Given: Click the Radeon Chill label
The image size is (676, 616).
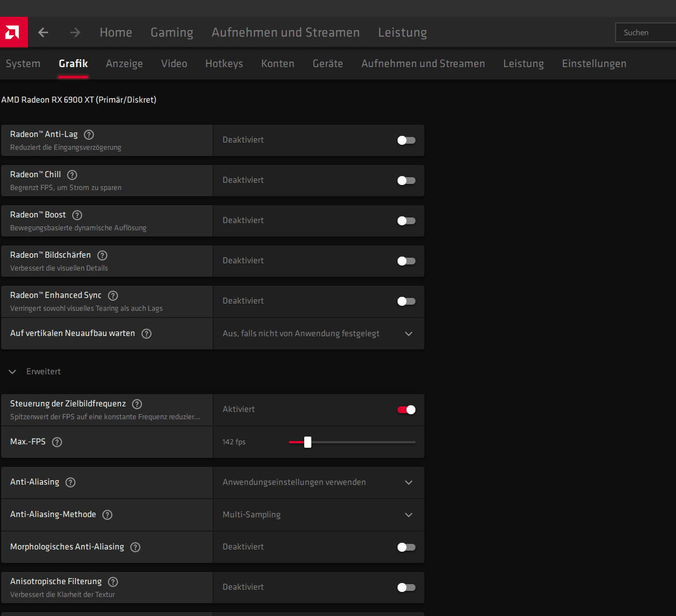Looking at the screenshot, I should point(35,175).
